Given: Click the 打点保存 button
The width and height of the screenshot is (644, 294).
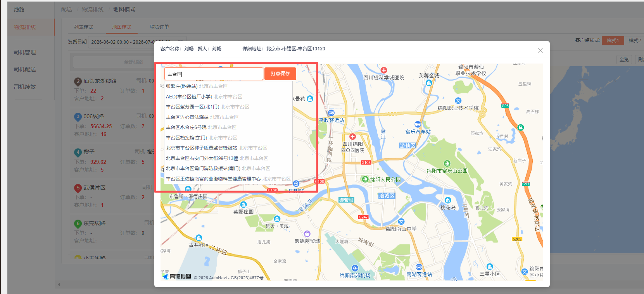Looking at the screenshot, I should [280, 74].
